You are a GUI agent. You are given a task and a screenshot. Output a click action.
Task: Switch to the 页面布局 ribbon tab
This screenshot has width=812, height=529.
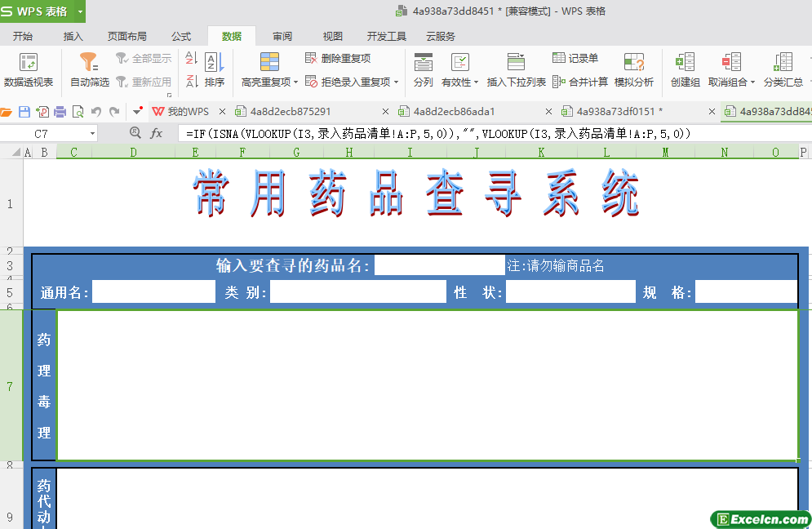coord(126,36)
